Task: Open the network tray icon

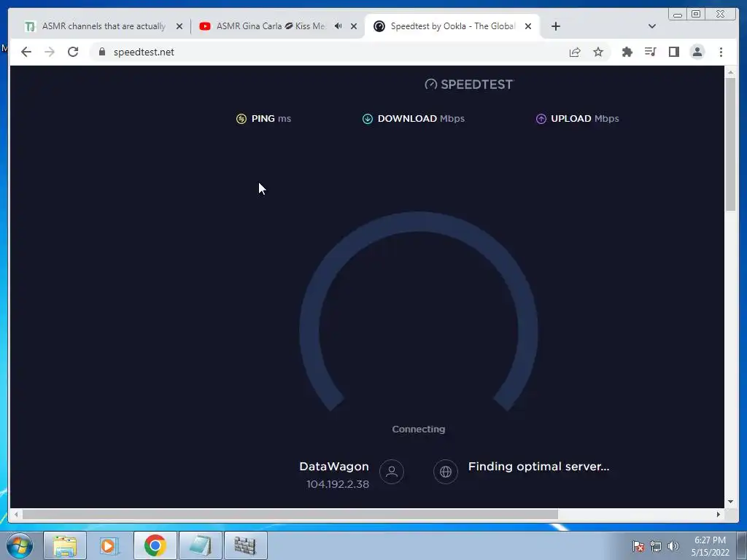Action: coord(656,546)
